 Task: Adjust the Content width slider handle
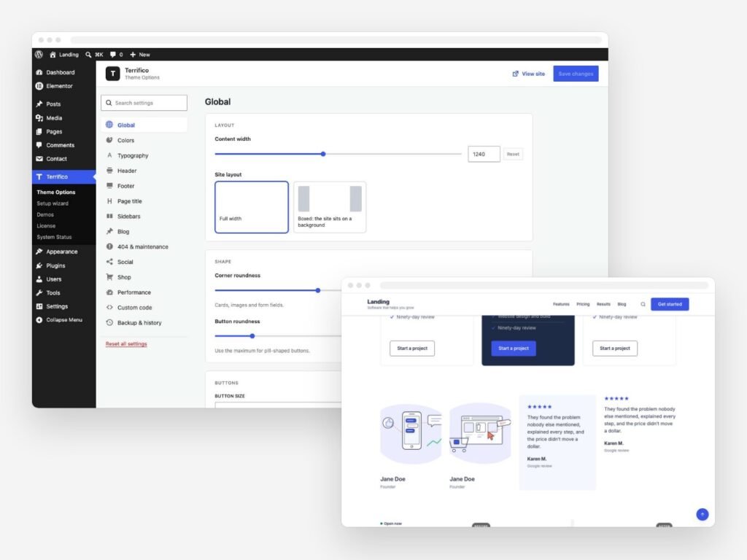(x=323, y=154)
